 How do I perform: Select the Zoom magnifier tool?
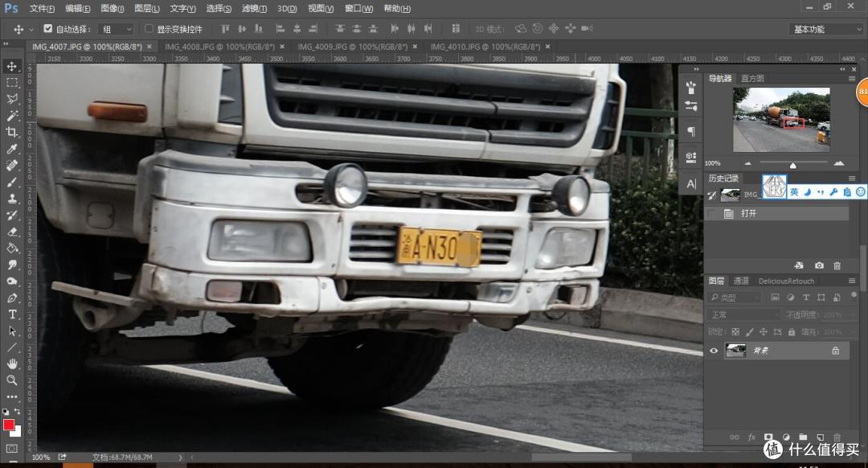(x=12, y=380)
